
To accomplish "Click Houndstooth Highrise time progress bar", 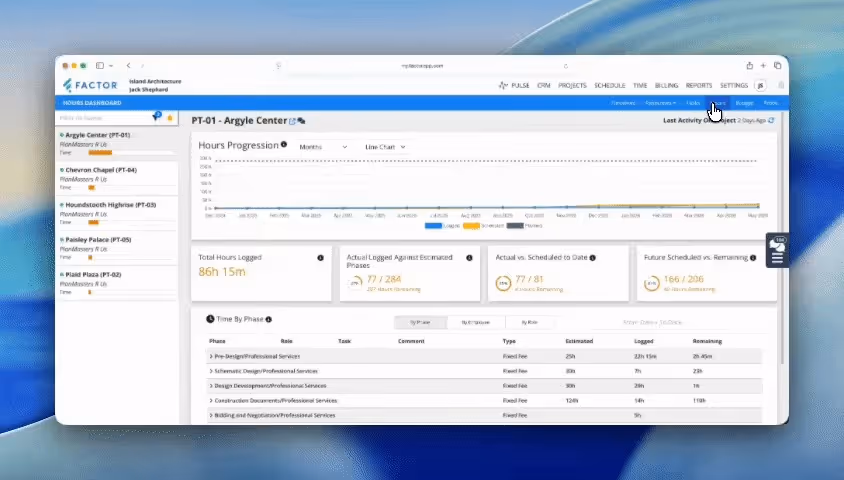I will (131, 222).
